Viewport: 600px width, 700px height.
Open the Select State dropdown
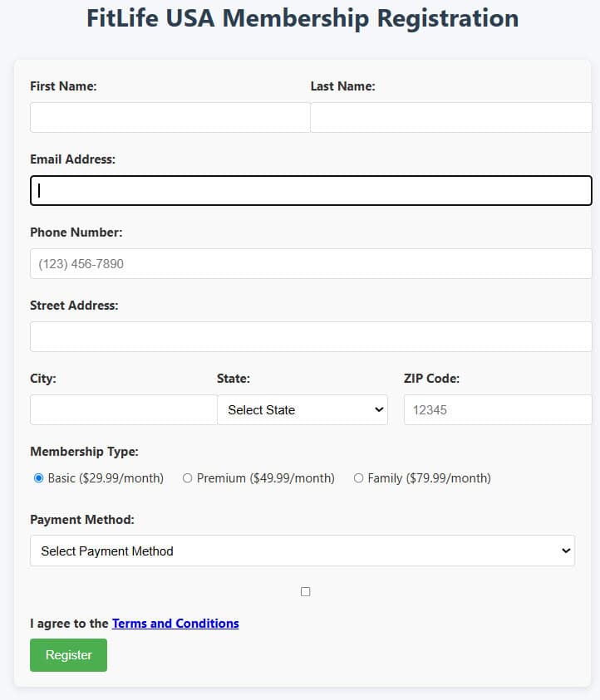(302, 410)
